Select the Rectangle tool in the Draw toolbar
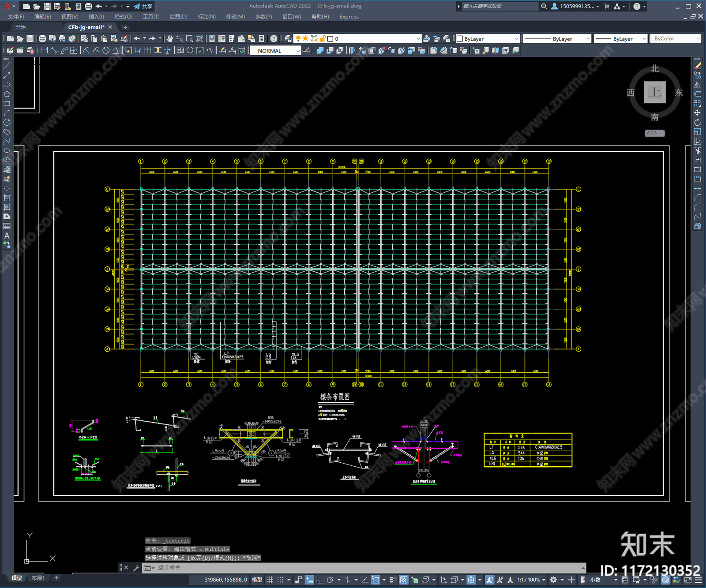This screenshot has height=588, width=706. click(7, 104)
